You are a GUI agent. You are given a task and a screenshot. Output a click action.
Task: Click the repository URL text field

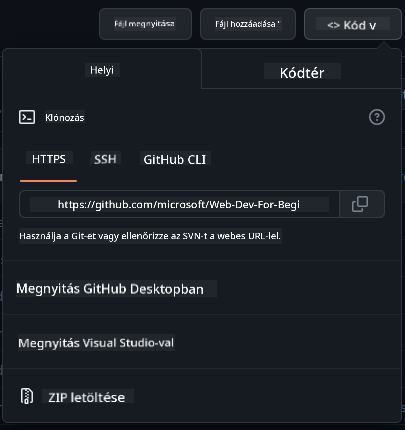tap(179, 204)
